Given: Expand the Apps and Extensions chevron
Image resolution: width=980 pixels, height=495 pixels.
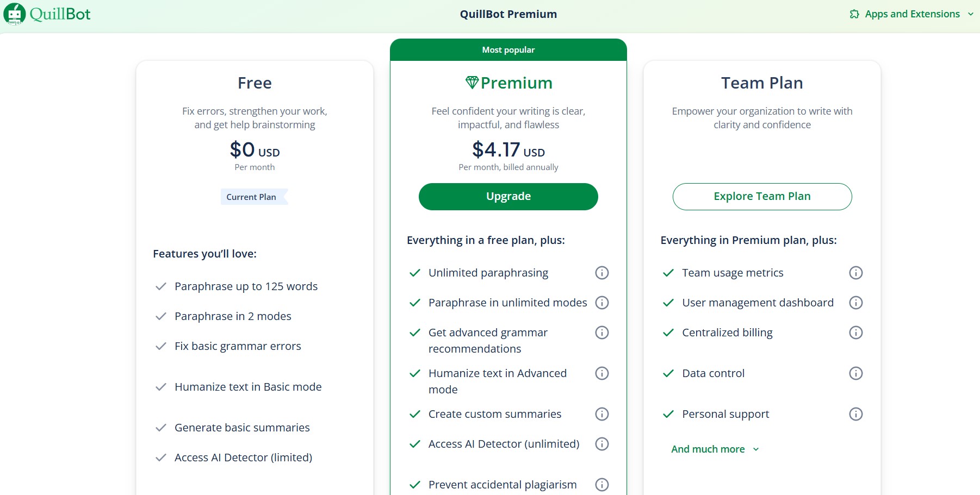Looking at the screenshot, I should click(972, 15).
